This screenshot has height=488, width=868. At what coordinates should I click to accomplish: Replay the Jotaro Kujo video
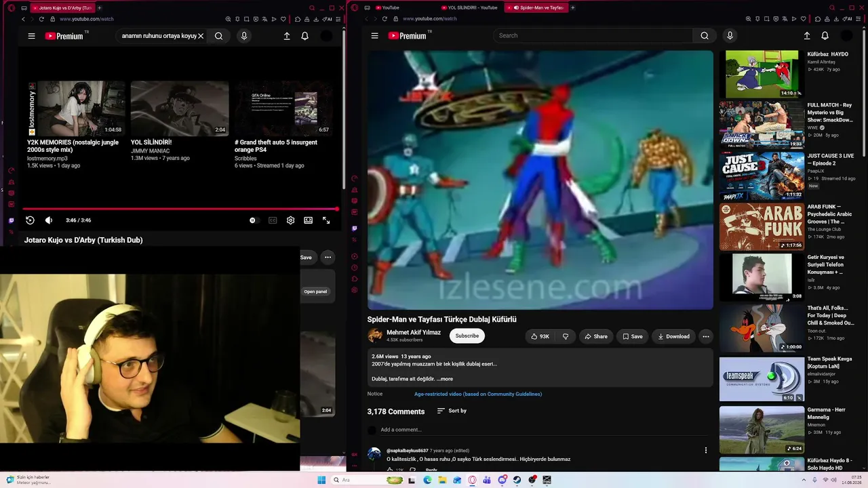point(30,220)
